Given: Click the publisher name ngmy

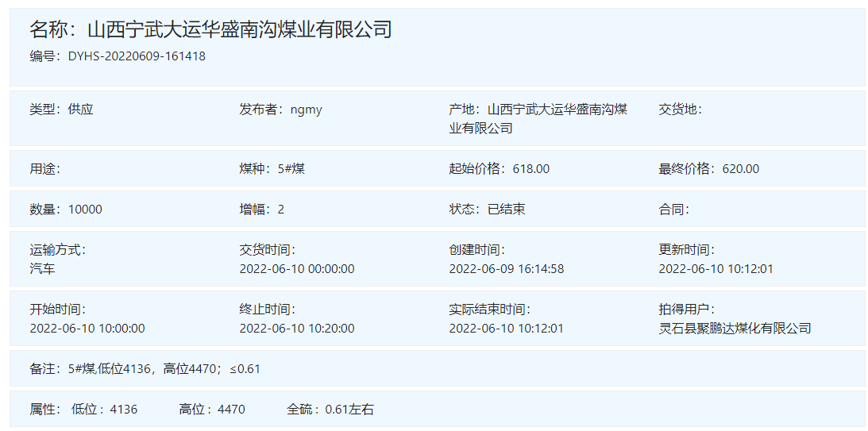Looking at the screenshot, I should tap(306, 110).
